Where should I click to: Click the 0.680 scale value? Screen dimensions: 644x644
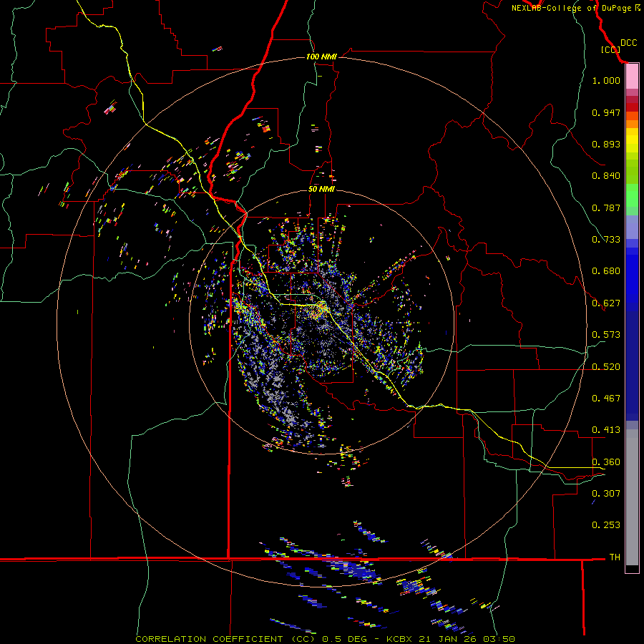(x=606, y=271)
